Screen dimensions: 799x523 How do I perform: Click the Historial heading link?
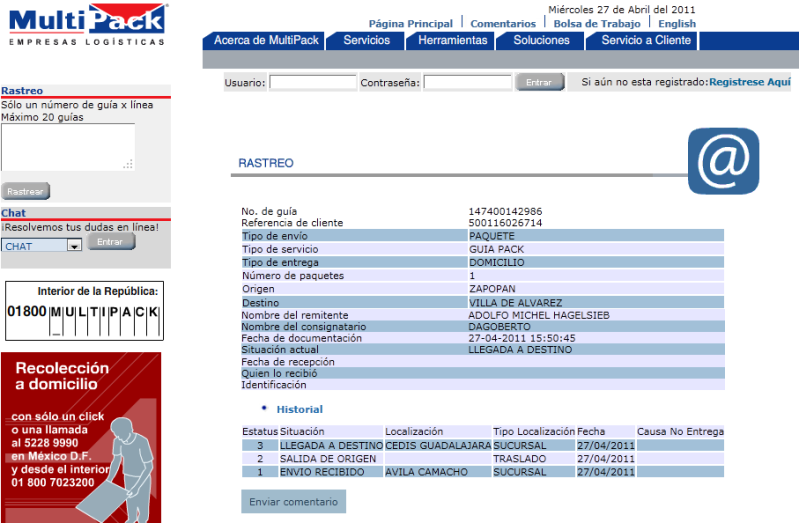pyautogui.click(x=299, y=409)
